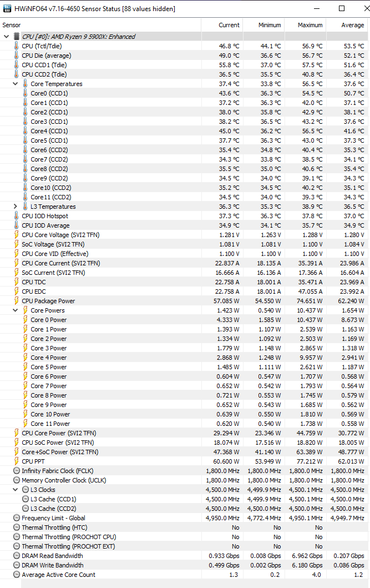Viewport: 370px width, 588px height.
Task: Click the Average column header
Action: [x=348, y=25]
